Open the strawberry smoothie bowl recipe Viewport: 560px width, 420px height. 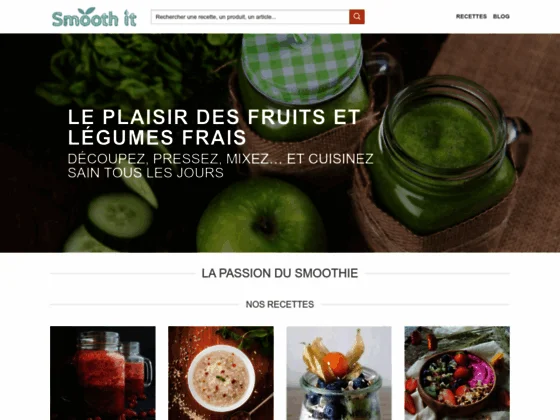(457, 373)
